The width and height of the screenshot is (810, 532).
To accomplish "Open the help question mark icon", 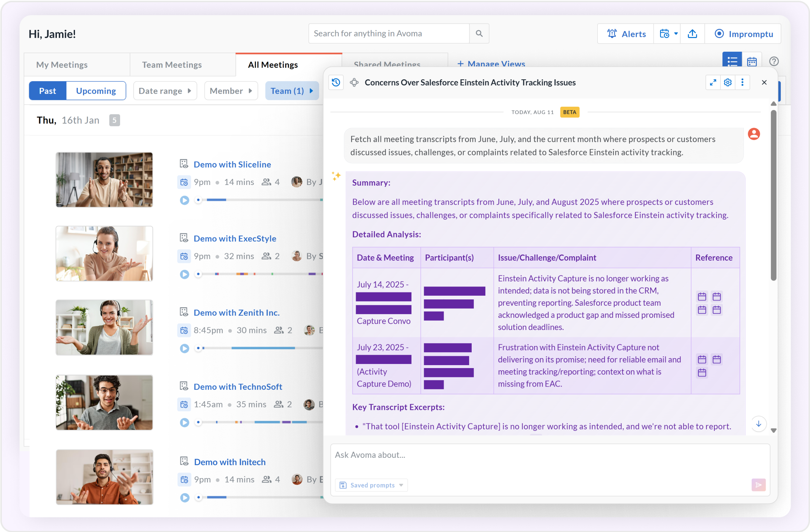I will pos(774,61).
